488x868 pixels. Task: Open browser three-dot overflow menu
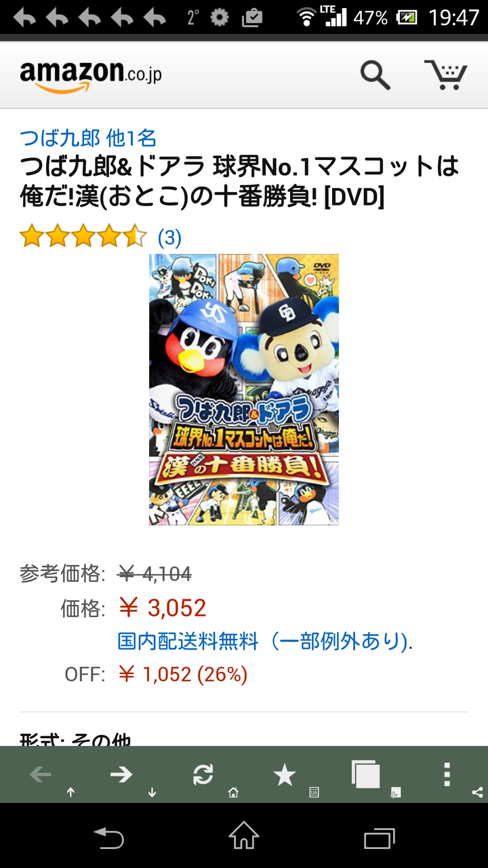tap(447, 774)
